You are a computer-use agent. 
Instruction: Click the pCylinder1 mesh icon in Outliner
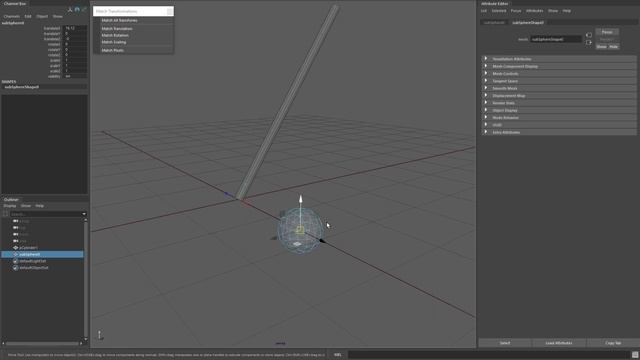(x=16, y=248)
